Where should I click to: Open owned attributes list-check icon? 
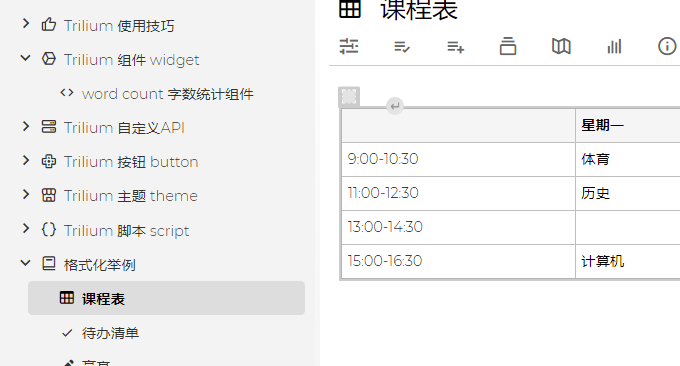point(402,46)
